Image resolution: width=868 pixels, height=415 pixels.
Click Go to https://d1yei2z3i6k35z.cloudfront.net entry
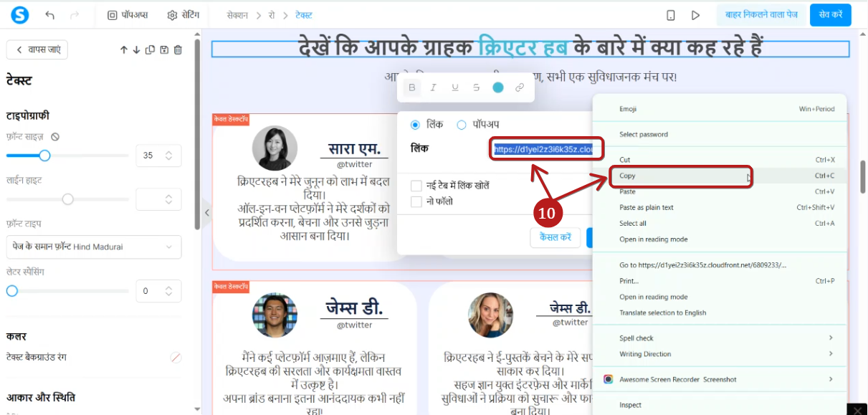720,264
